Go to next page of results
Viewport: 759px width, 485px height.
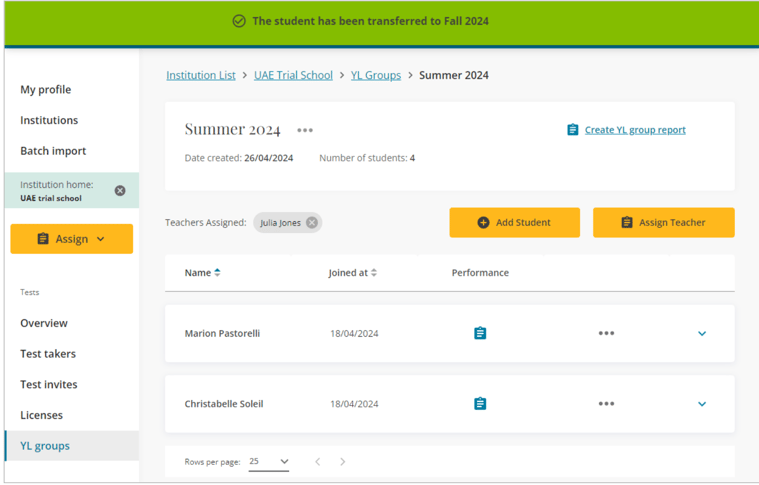point(343,462)
